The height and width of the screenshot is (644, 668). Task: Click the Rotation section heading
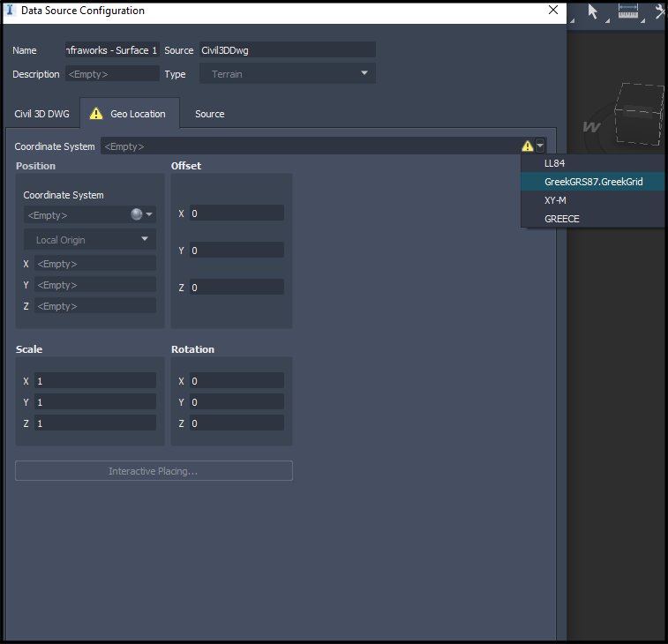192,349
